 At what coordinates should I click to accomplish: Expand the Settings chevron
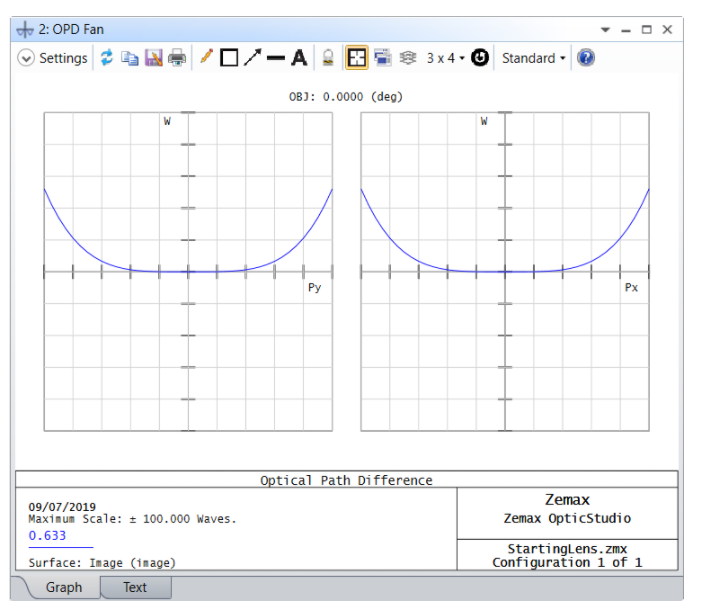click(26, 58)
